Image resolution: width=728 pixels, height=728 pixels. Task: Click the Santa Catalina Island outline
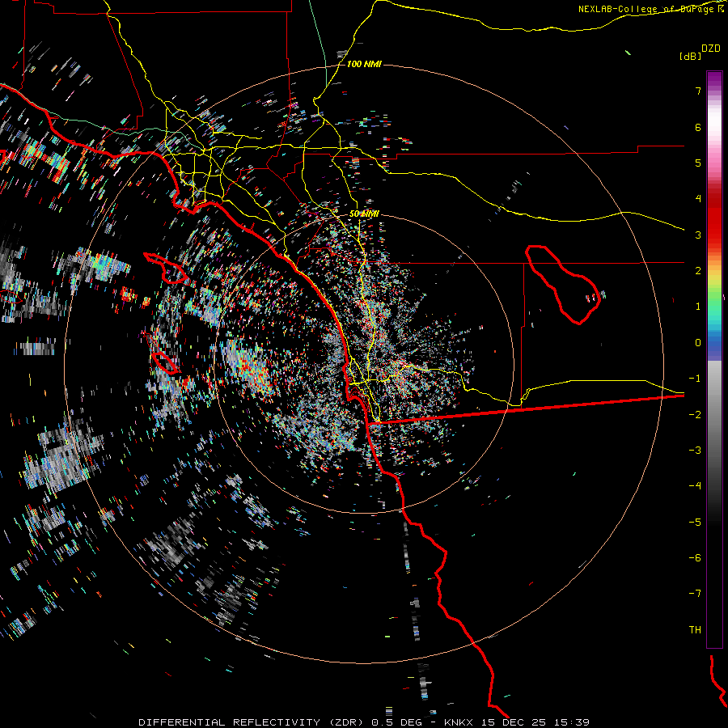(x=166, y=269)
